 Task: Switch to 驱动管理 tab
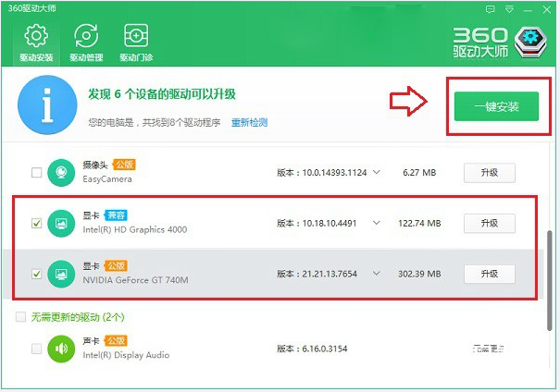86,43
